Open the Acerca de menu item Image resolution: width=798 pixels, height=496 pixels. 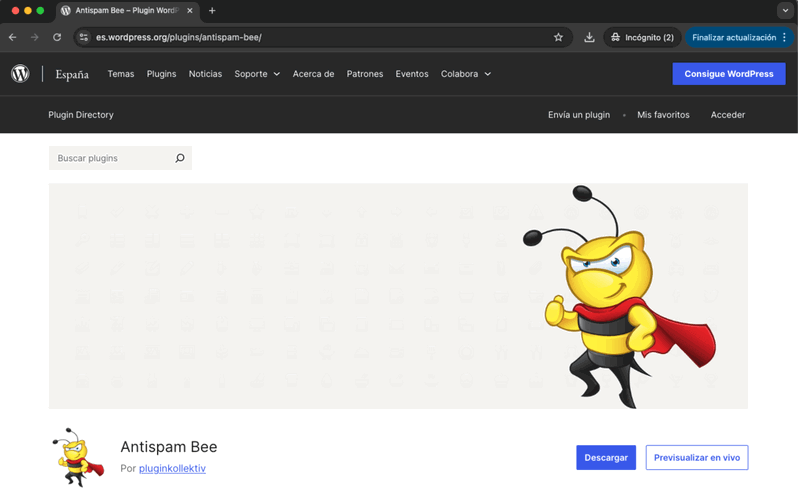tap(314, 74)
